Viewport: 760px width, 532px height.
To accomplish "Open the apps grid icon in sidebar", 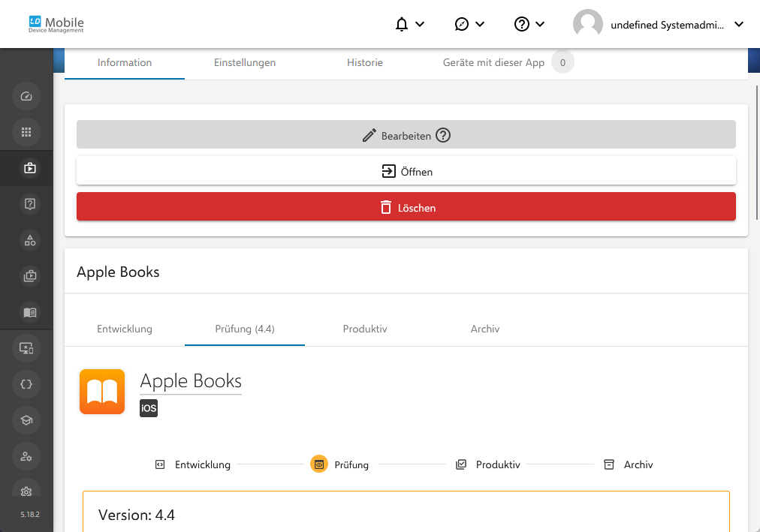I will [x=26, y=132].
